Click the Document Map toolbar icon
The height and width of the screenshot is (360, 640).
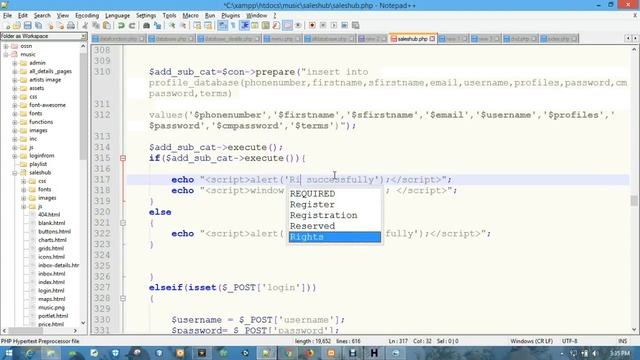tap(266, 26)
